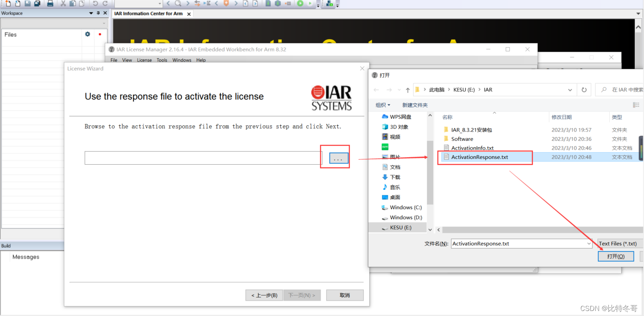Click the green iQIYI icon in navigation pane

coord(385,147)
